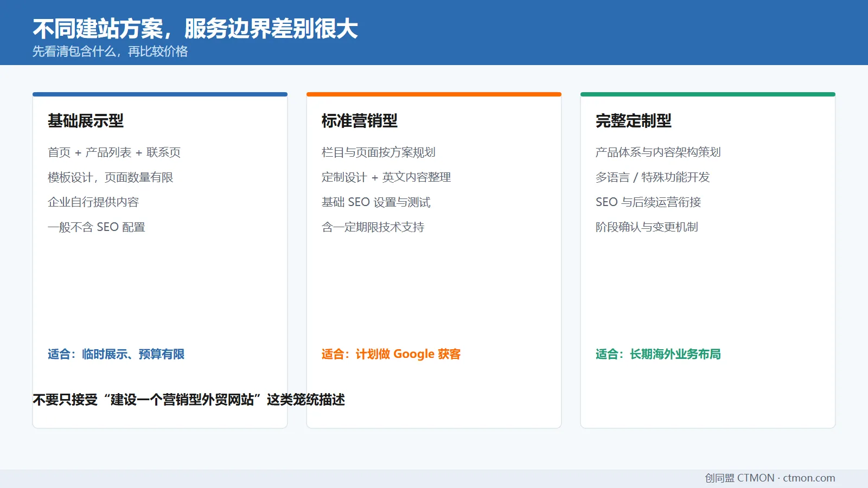Click footer text 创同盟 CTMON · ctmon.com
This screenshot has height=488, width=868.
click(770, 478)
